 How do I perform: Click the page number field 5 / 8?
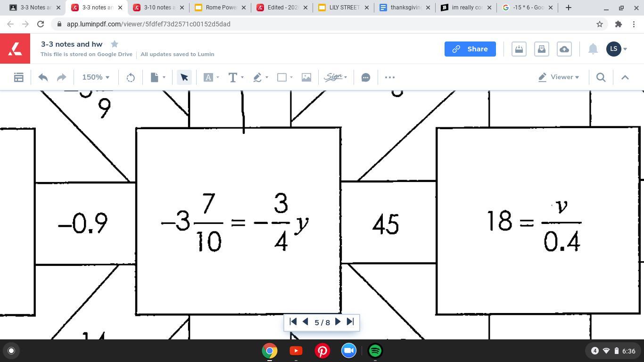point(322,322)
